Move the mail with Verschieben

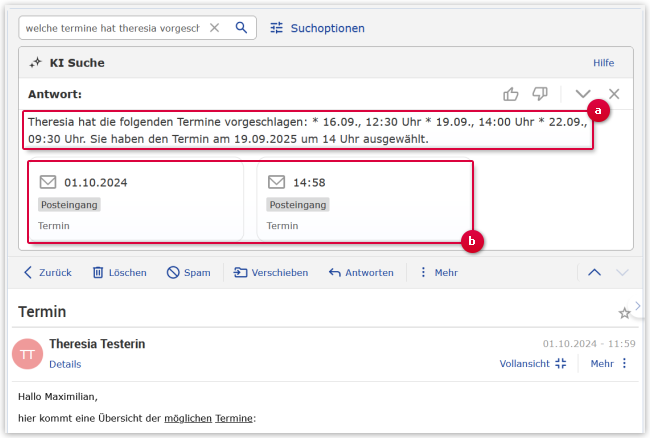click(x=271, y=273)
